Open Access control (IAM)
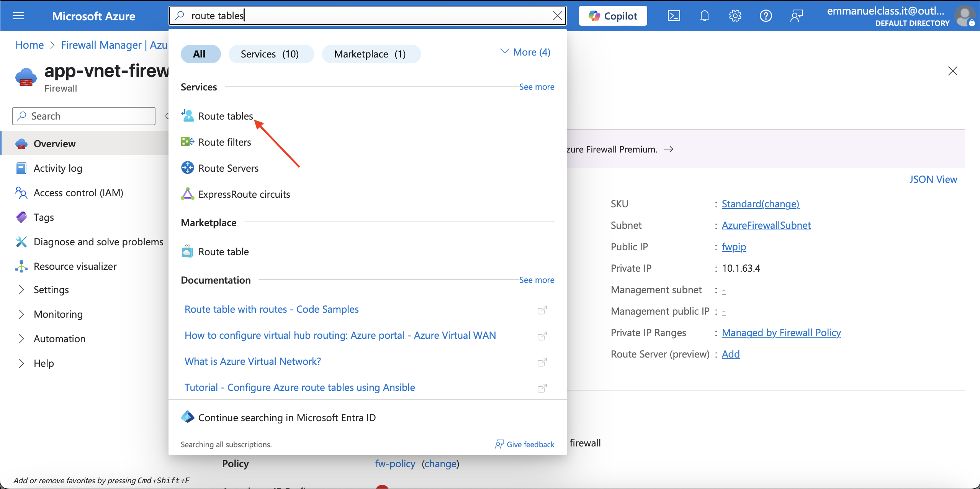This screenshot has width=980, height=489. point(78,193)
